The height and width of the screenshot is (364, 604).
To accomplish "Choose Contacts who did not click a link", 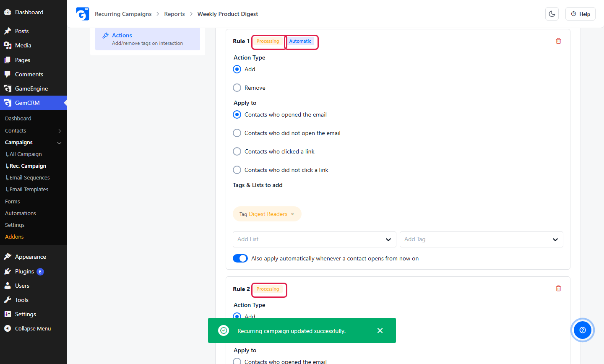I will tap(237, 170).
